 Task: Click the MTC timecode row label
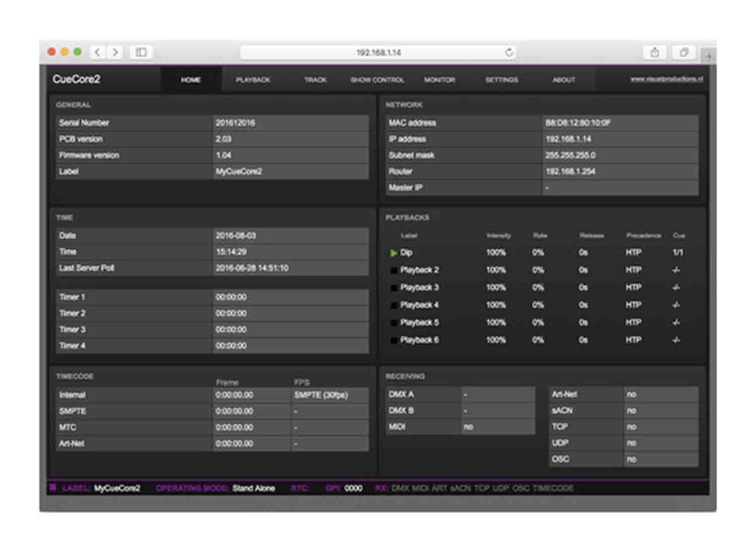pos(68,427)
